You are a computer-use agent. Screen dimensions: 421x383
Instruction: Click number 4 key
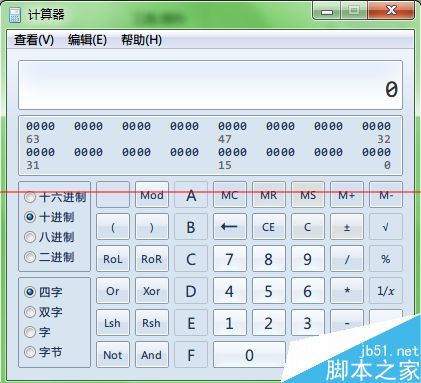[x=230, y=291]
